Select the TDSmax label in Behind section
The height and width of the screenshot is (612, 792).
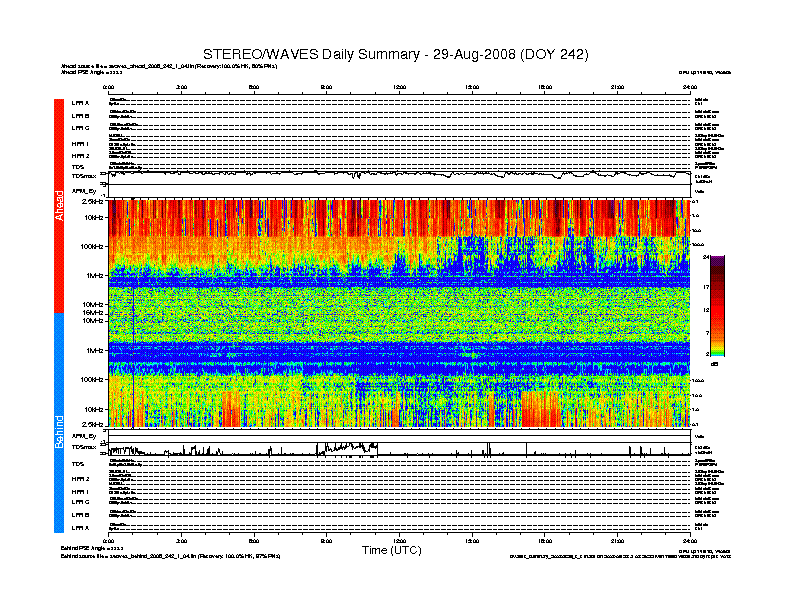pyautogui.click(x=84, y=447)
